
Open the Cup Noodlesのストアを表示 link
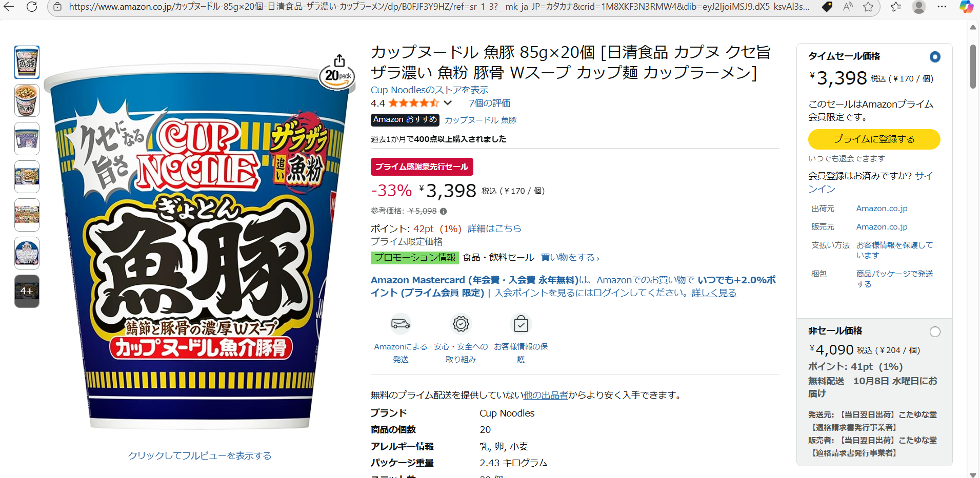[x=429, y=90]
